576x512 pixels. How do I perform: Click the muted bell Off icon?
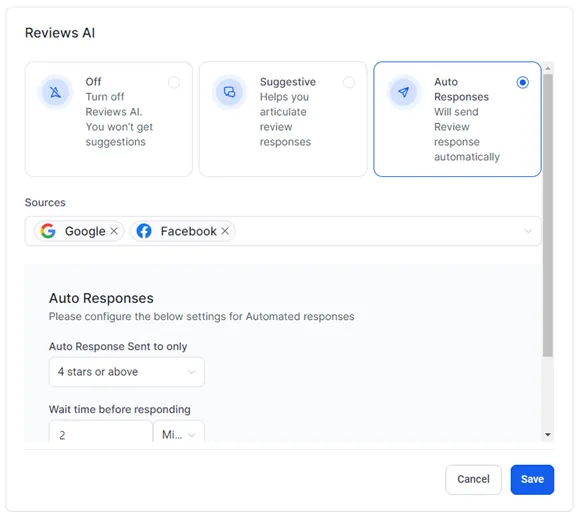[55, 92]
